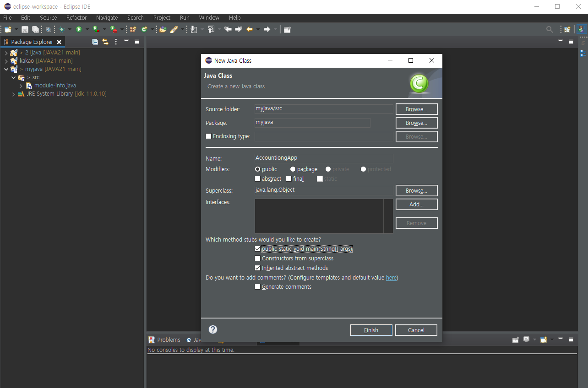Open the New wizard dropdown arrow
The width and height of the screenshot is (588, 388).
point(16,29)
